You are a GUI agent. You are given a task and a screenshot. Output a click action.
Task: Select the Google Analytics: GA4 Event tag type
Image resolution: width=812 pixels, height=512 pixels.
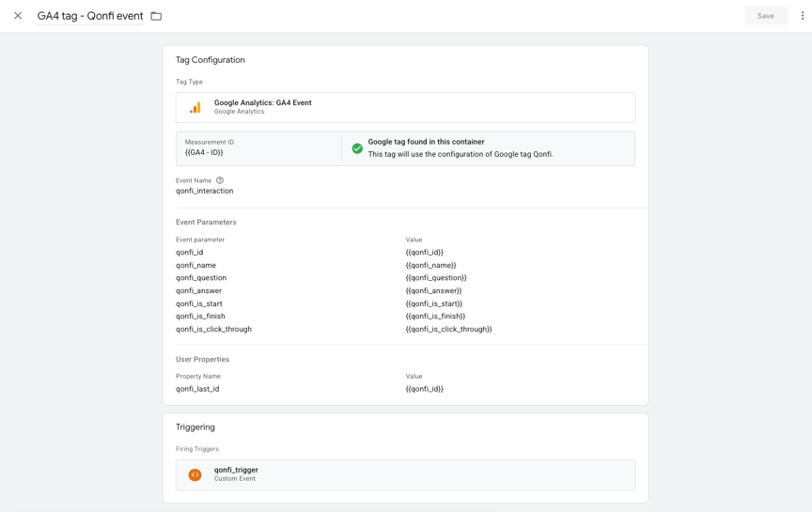(x=405, y=107)
